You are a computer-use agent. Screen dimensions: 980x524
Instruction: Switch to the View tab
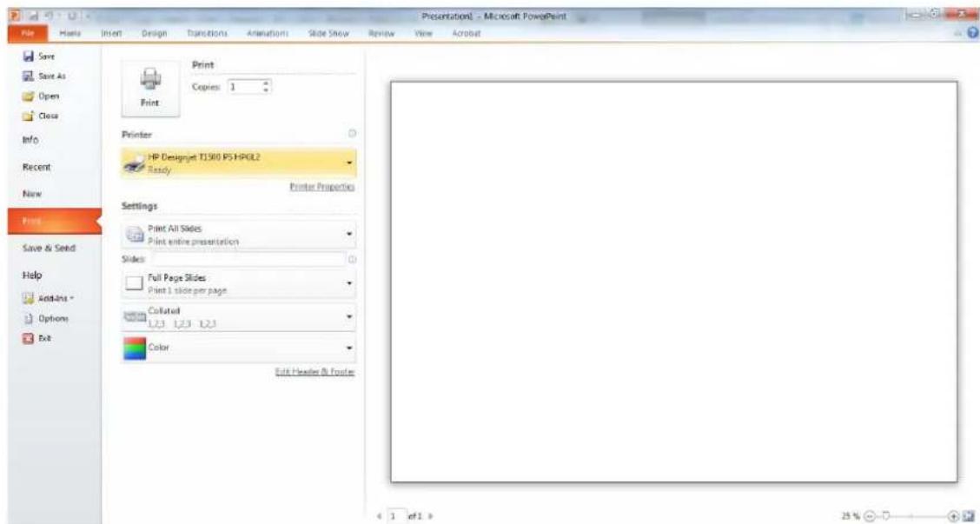pyautogui.click(x=423, y=33)
